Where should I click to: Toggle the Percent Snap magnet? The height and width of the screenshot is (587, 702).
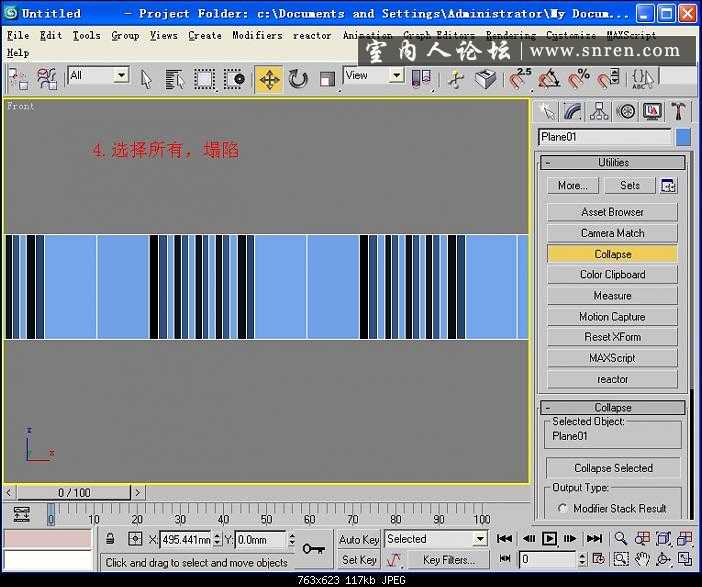pos(578,80)
